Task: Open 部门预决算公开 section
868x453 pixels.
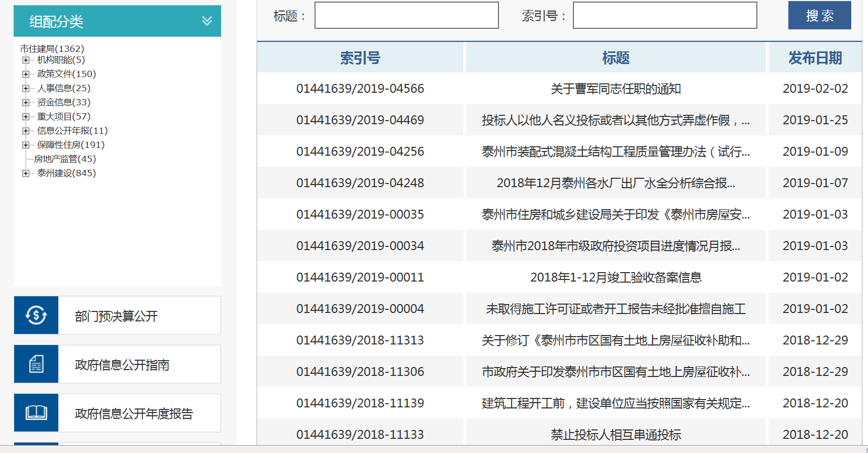Action: point(116,316)
